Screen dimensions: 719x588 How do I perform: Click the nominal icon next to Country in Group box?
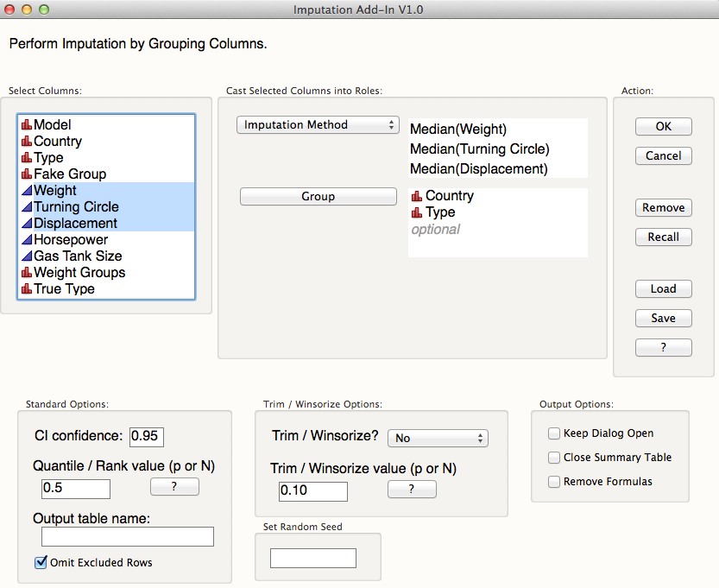pos(418,195)
